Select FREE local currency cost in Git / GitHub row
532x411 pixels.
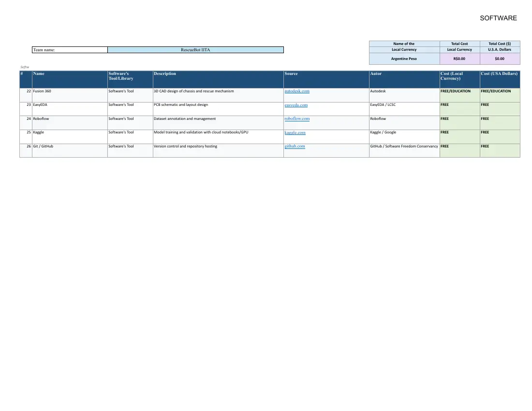[x=460, y=150]
